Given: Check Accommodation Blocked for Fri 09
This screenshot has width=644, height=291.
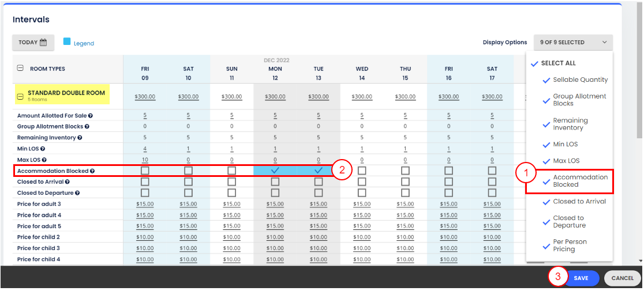Looking at the screenshot, I should point(145,171).
